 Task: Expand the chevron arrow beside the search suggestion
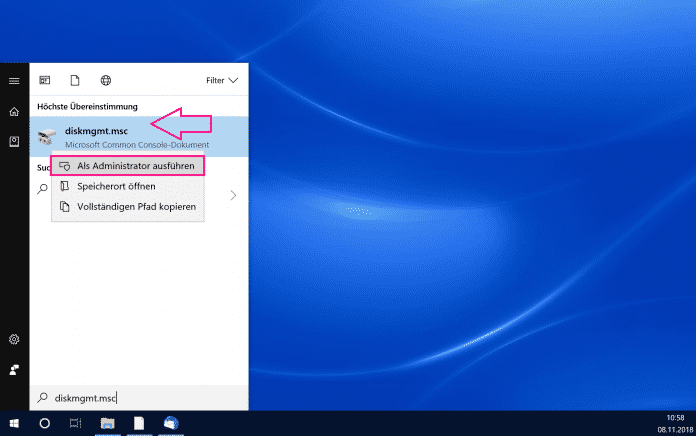(x=233, y=195)
